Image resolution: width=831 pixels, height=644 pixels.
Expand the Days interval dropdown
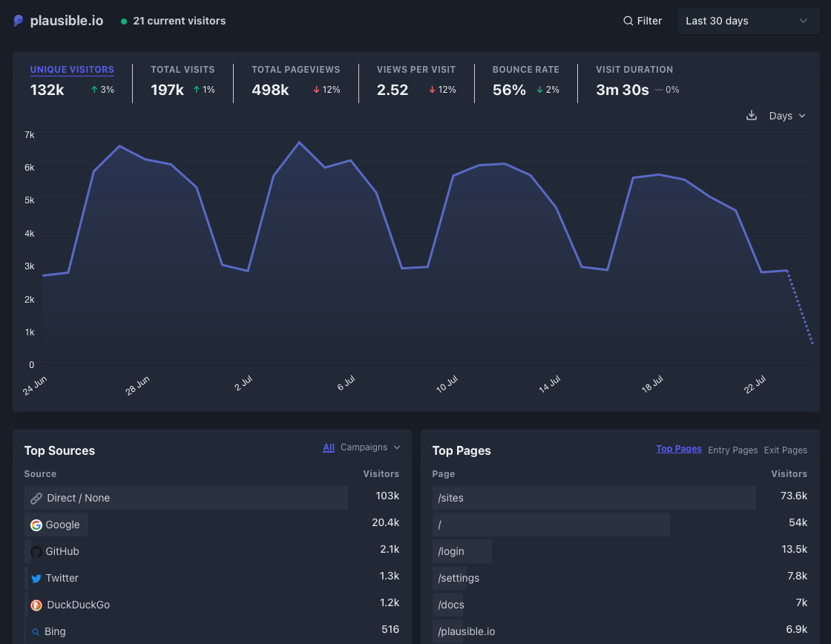[x=787, y=116]
